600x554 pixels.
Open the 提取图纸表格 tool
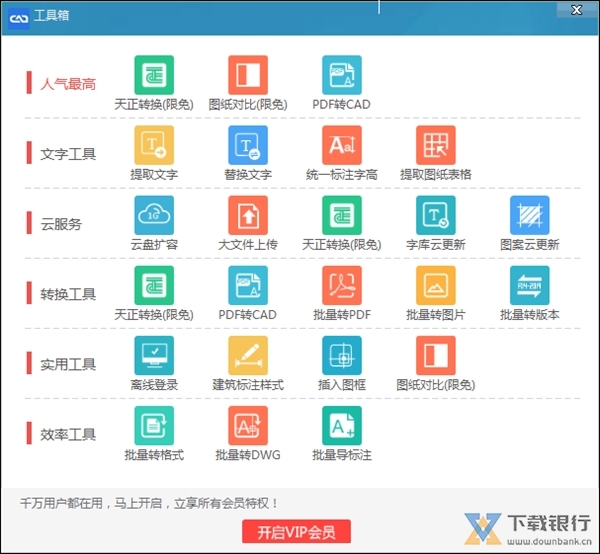pos(436,145)
